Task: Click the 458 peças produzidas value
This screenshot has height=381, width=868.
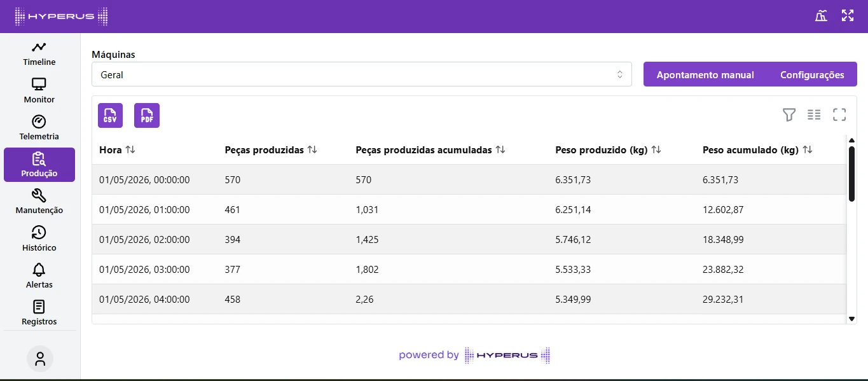Action: 233,300
